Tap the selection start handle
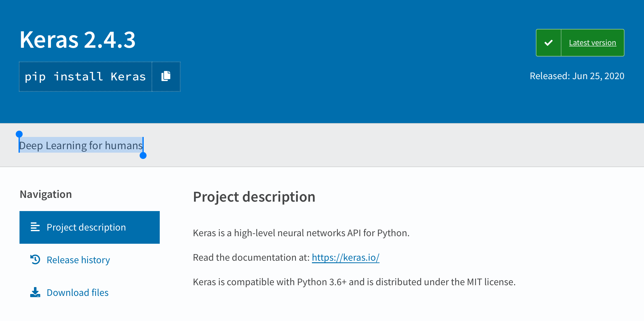The width and height of the screenshot is (644, 321). (x=19, y=134)
